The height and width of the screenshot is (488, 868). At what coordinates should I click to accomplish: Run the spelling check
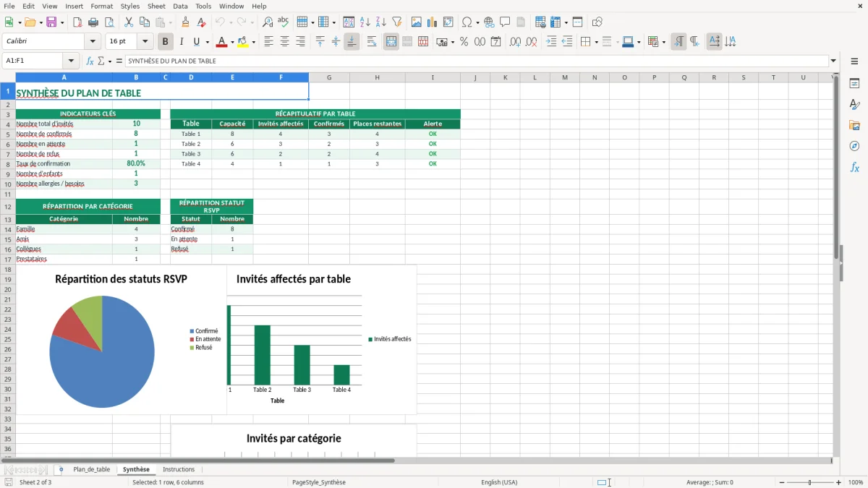[x=284, y=22]
